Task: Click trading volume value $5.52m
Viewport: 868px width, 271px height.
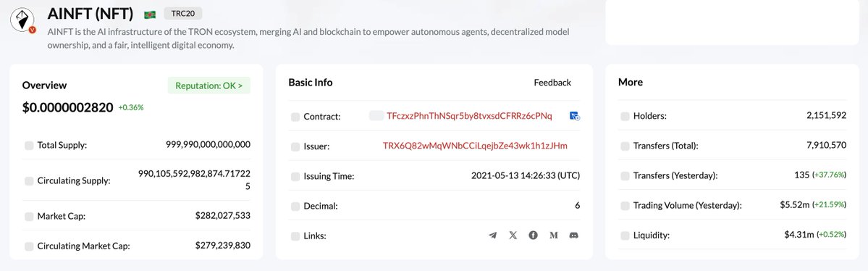Action: pos(794,204)
